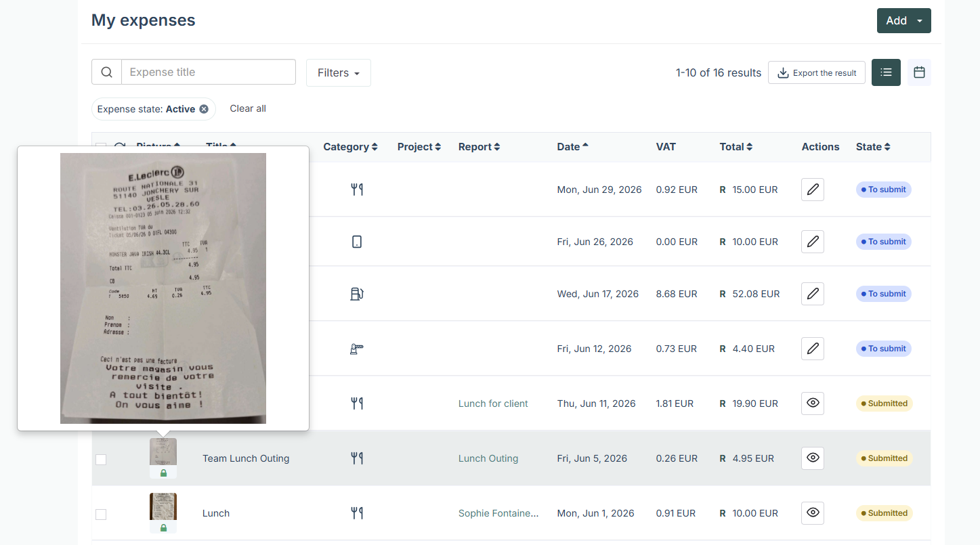This screenshot has width=980, height=545.
Task: Click the 4.95 EUR total amount
Action: [x=753, y=458]
